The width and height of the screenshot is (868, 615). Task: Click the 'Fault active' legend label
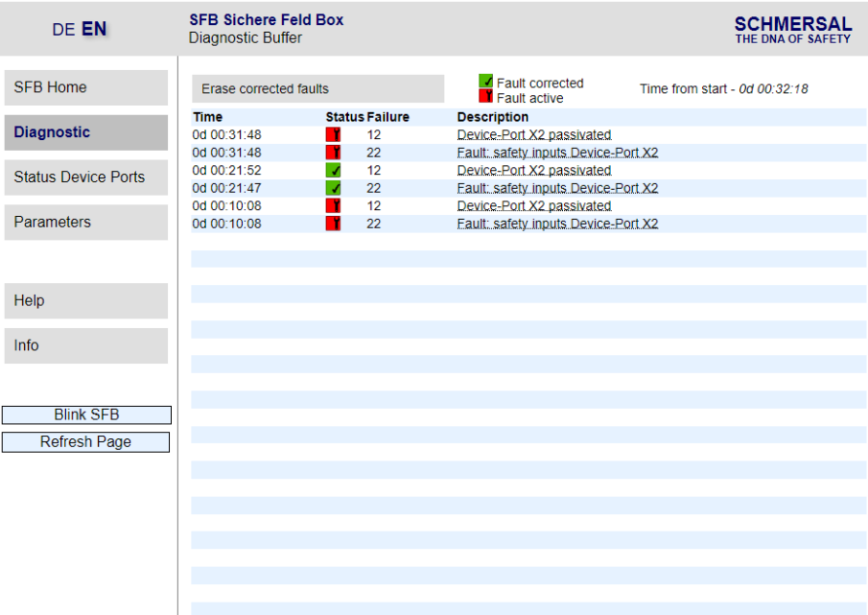pyautogui.click(x=529, y=98)
